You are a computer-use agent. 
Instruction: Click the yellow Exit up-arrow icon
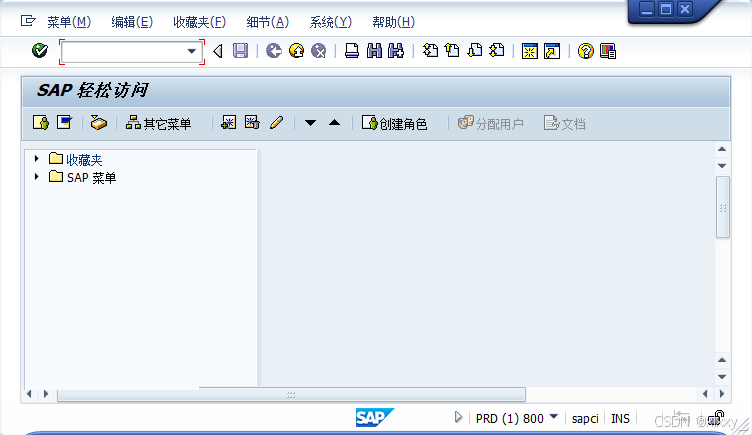coord(296,50)
